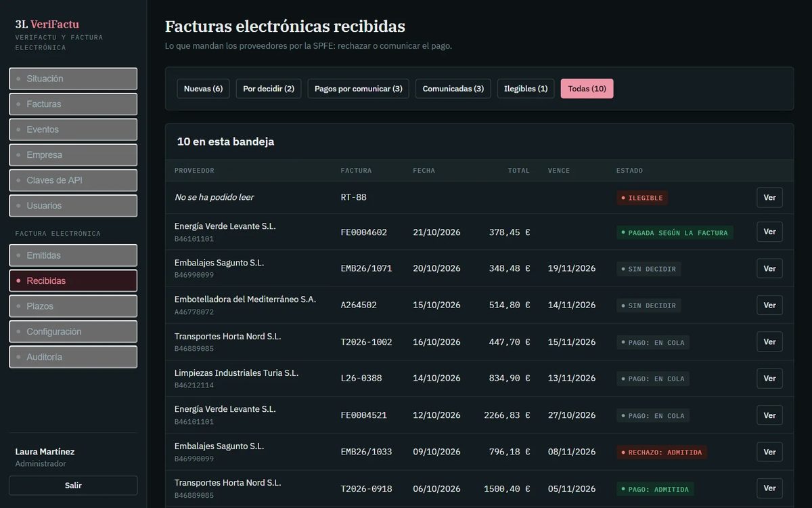Click Ver for invoice FE0004602
Image resolution: width=812 pixels, height=508 pixels.
tap(769, 232)
